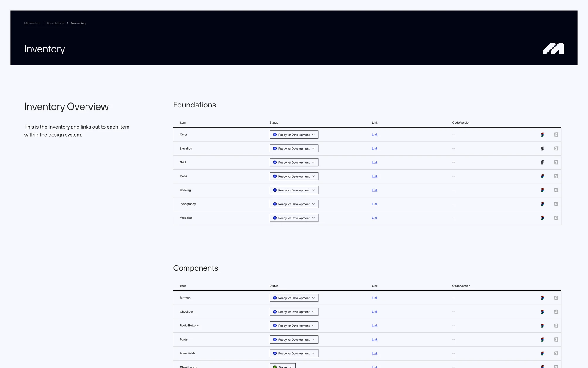Select the Elevation item name

(186, 148)
